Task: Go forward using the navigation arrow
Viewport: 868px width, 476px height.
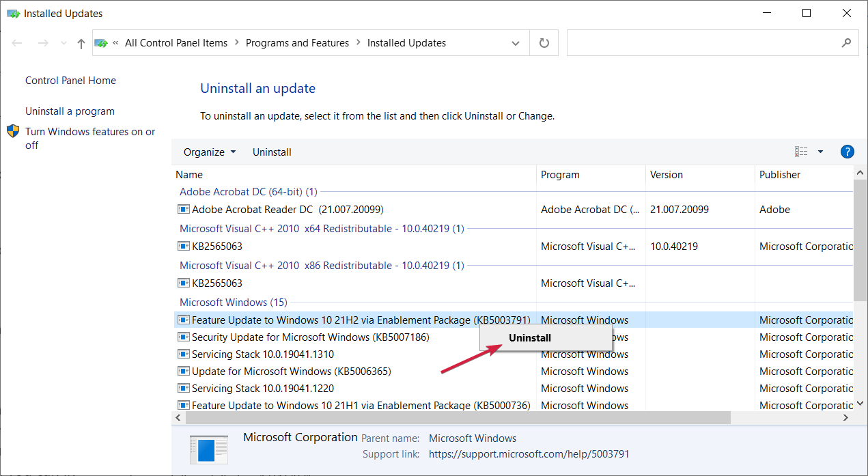Action: coord(42,43)
